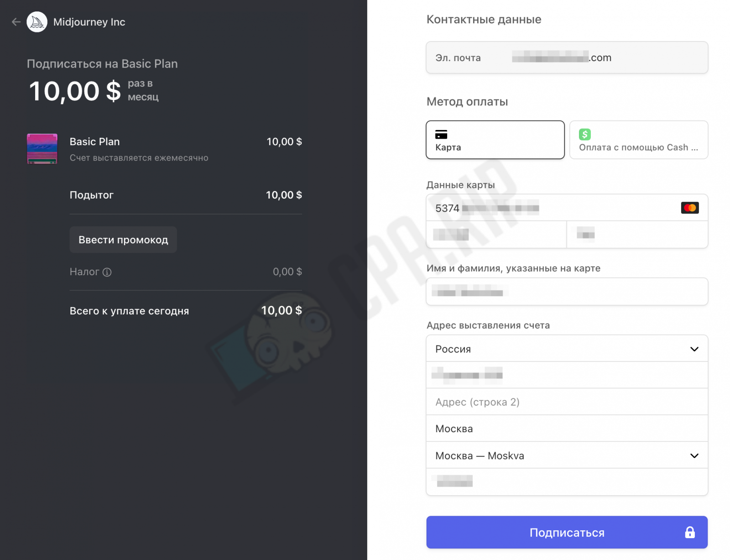Click the credit card icon on Карта
Viewport: 730px width, 560px height.
click(441, 134)
